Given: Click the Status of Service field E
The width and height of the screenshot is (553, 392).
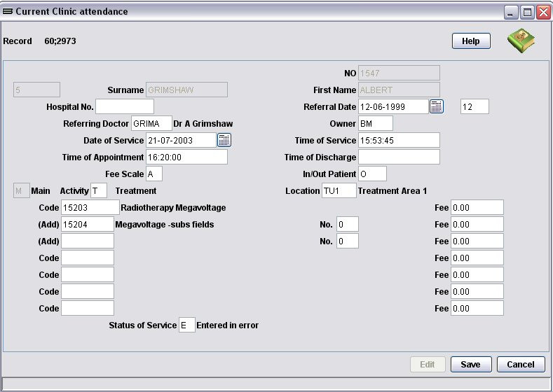Looking at the screenshot, I should point(187,325).
